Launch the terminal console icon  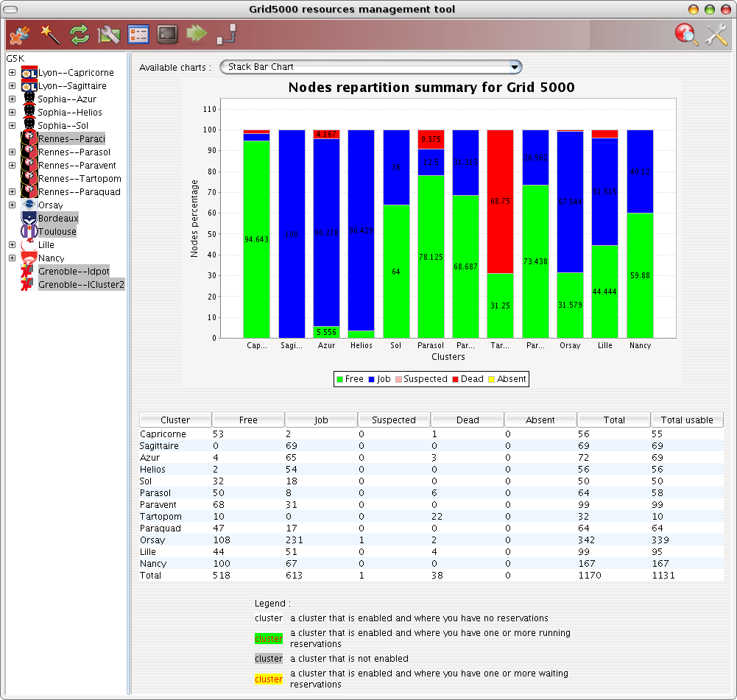point(167,35)
